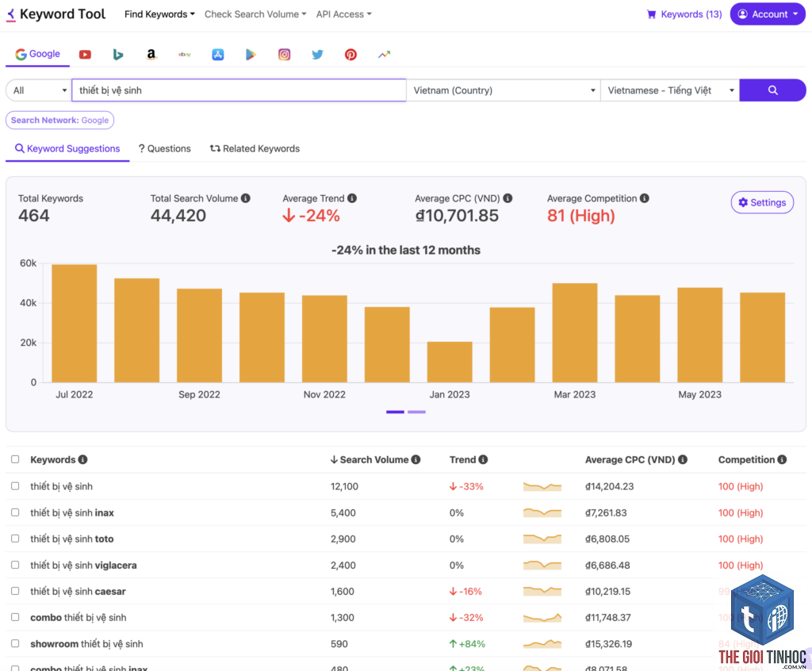Open the Google Trends tab icon
This screenshot has width=812, height=671.
pyautogui.click(x=384, y=55)
